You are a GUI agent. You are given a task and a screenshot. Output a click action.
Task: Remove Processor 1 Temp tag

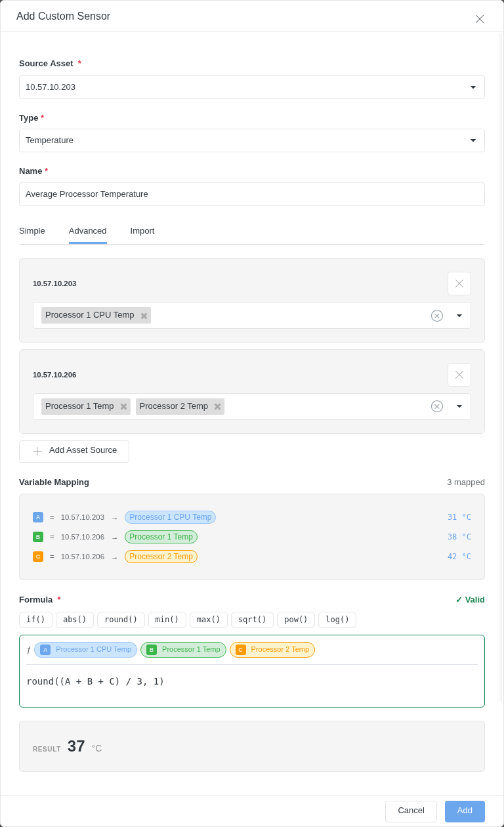coord(123,407)
